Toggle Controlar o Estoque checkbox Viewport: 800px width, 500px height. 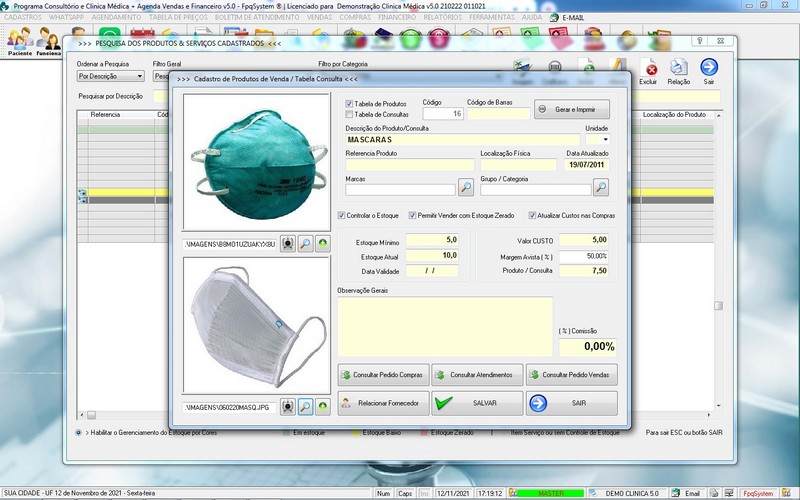coord(341,215)
